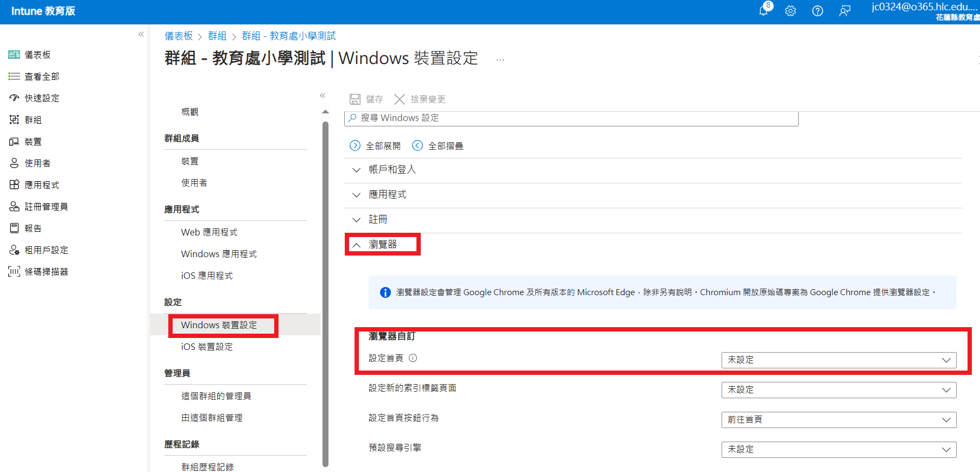Open Windows 應用程式 in the group menu
This screenshot has height=472, width=980.
(219, 254)
